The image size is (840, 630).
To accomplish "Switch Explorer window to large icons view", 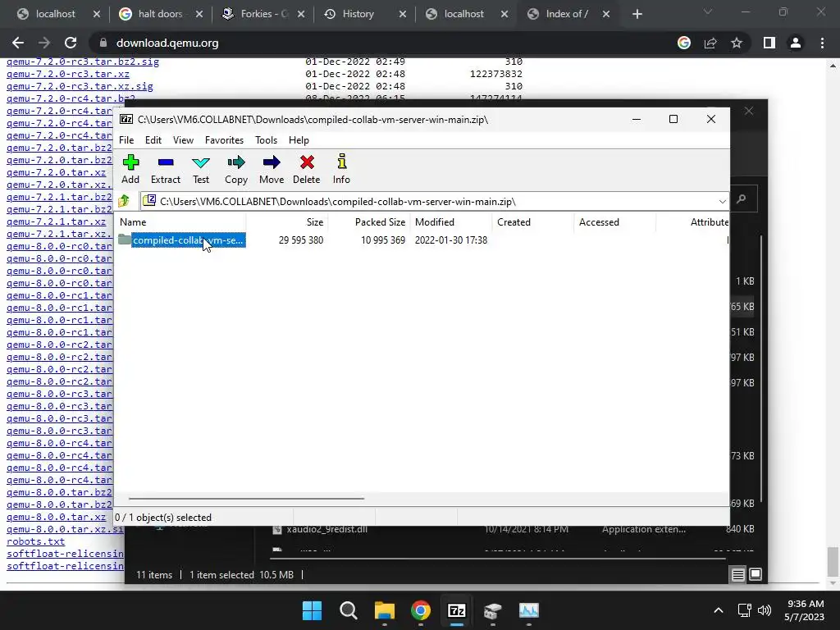I will click(756, 574).
